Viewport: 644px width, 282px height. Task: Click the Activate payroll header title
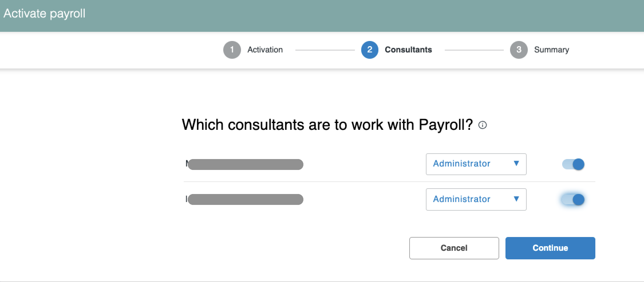(x=44, y=13)
